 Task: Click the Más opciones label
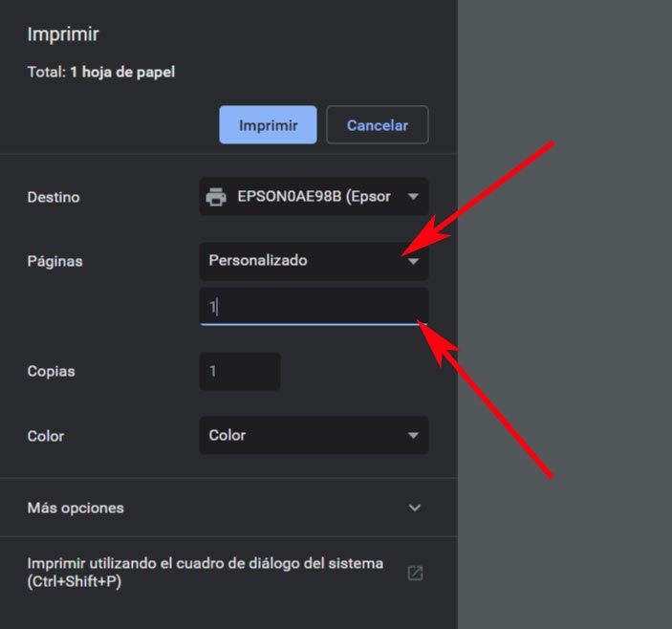76,508
